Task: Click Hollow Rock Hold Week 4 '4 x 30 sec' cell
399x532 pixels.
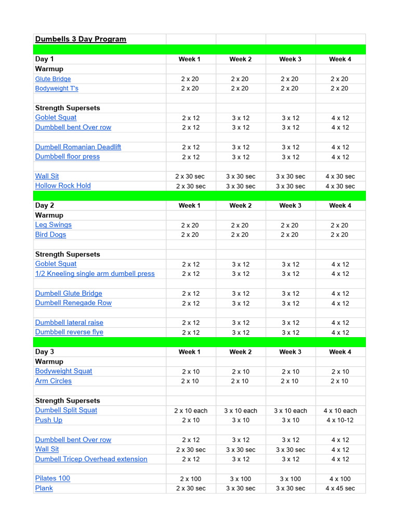Action: click(x=340, y=187)
